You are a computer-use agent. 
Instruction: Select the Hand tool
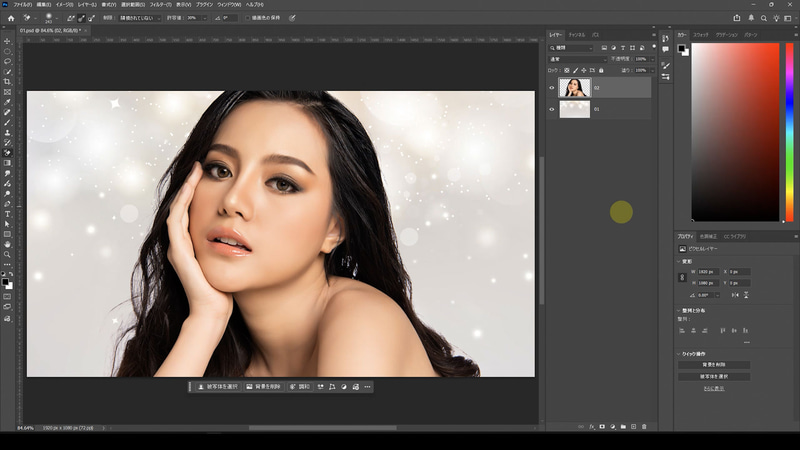(x=7, y=244)
